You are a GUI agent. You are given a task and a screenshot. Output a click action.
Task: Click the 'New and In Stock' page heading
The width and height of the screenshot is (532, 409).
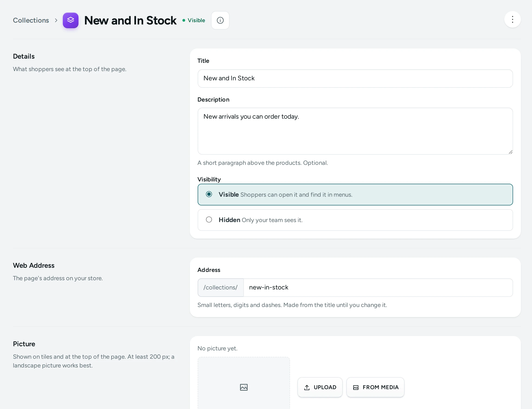(130, 21)
